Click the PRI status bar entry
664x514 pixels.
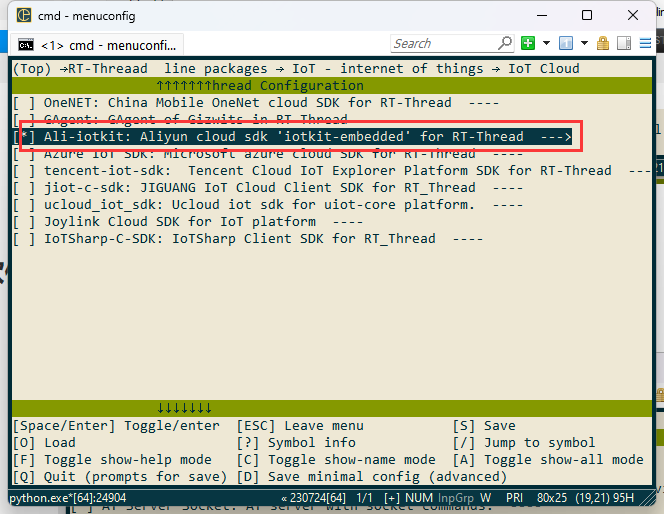(x=515, y=498)
